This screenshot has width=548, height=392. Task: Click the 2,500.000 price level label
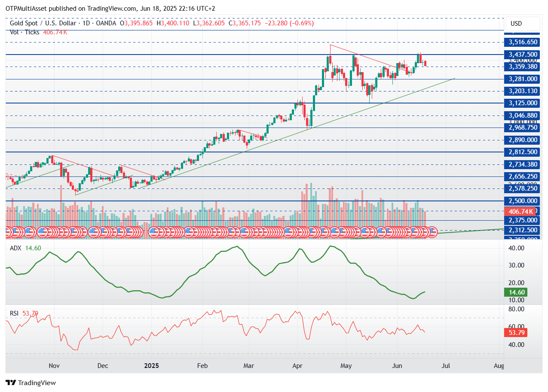[x=523, y=201]
